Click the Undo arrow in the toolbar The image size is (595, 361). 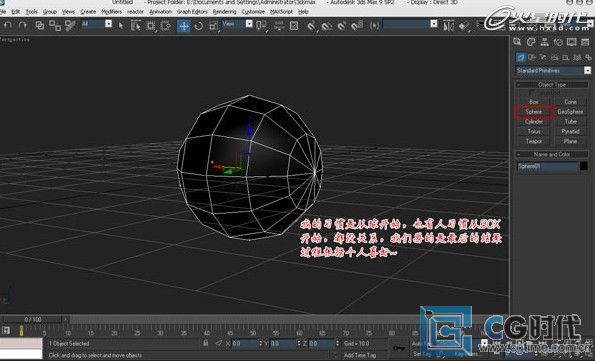tap(8, 26)
